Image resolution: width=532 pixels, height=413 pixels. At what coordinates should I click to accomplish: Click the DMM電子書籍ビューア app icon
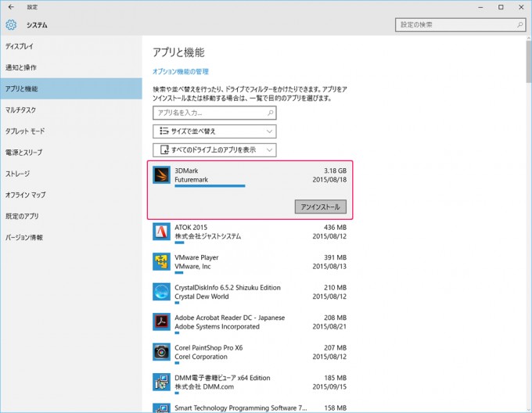click(x=161, y=382)
